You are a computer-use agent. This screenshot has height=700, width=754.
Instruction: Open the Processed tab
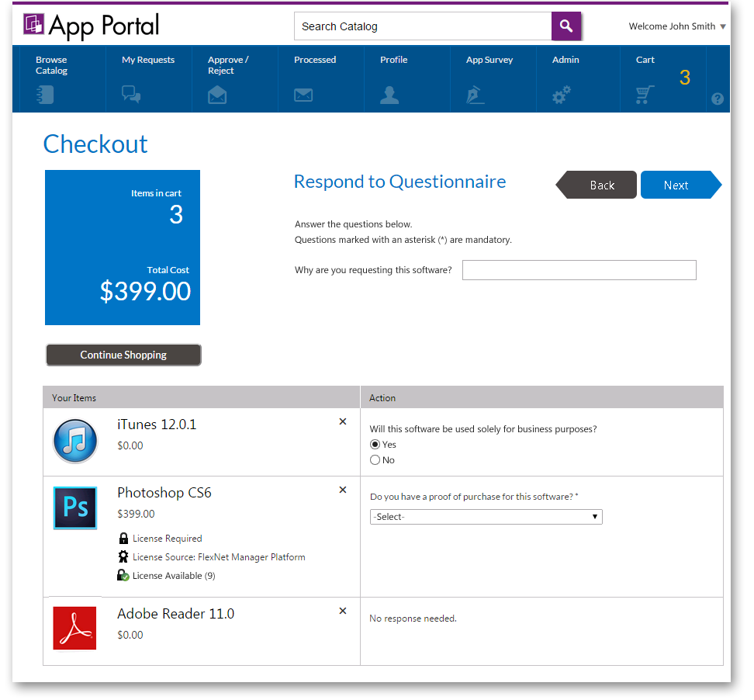click(x=313, y=74)
